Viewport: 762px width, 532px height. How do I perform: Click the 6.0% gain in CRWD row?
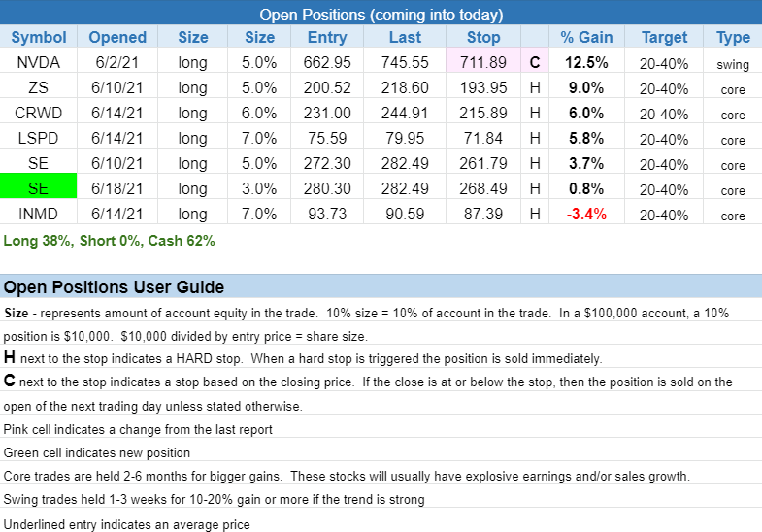pyautogui.click(x=586, y=113)
